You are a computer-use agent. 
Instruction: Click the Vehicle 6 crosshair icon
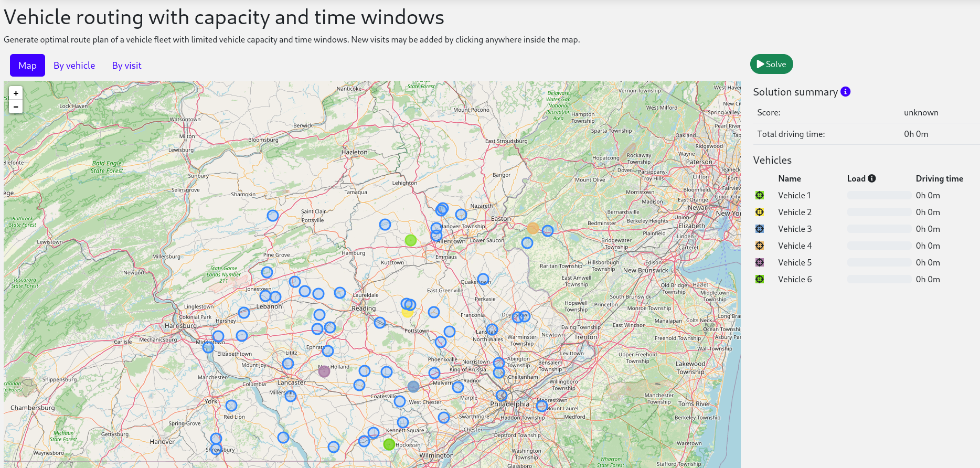coord(759,279)
